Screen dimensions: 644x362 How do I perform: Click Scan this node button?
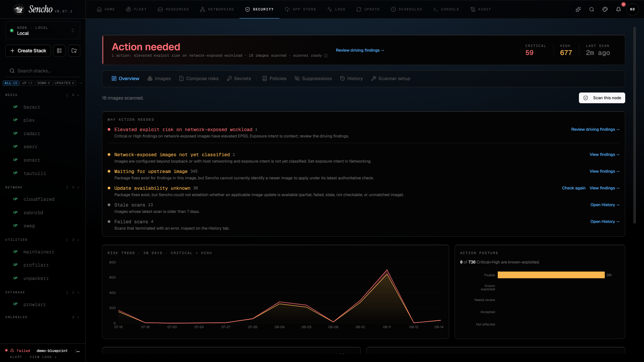[602, 98]
